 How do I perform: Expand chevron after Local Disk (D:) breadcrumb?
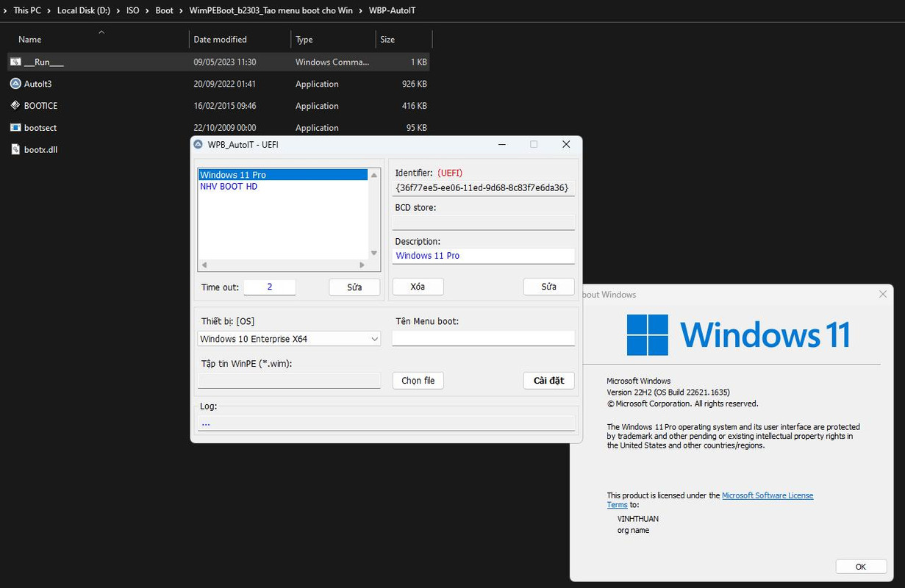coord(118,10)
